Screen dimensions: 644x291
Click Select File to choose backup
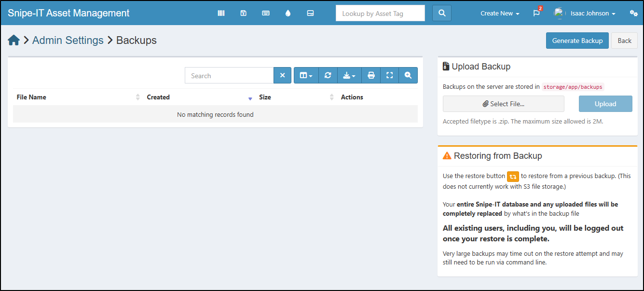[503, 104]
